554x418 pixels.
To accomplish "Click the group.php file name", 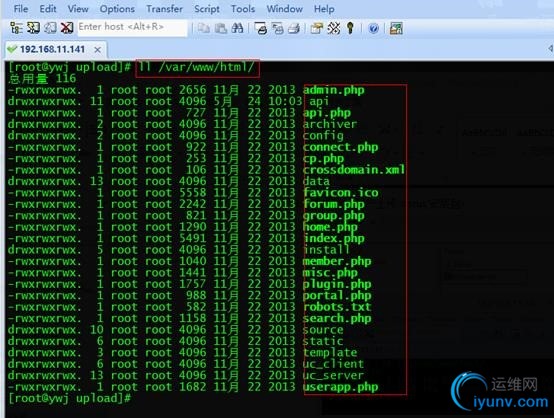I will coord(334,216).
